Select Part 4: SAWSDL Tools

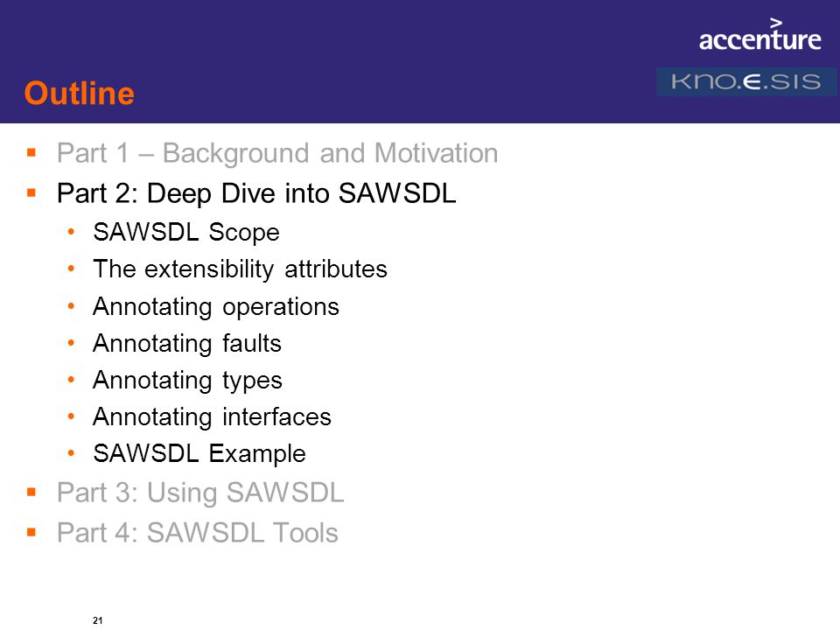point(198,533)
